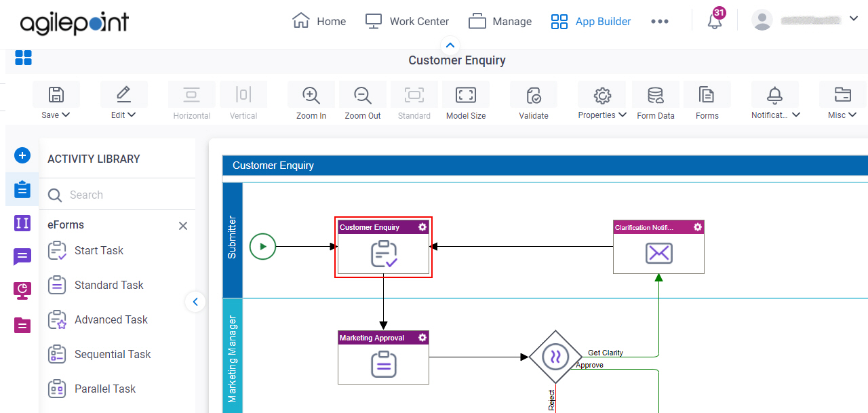Click the Edit pencil icon
The height and width of the screenshot is (413, 868).
[123, 94]
